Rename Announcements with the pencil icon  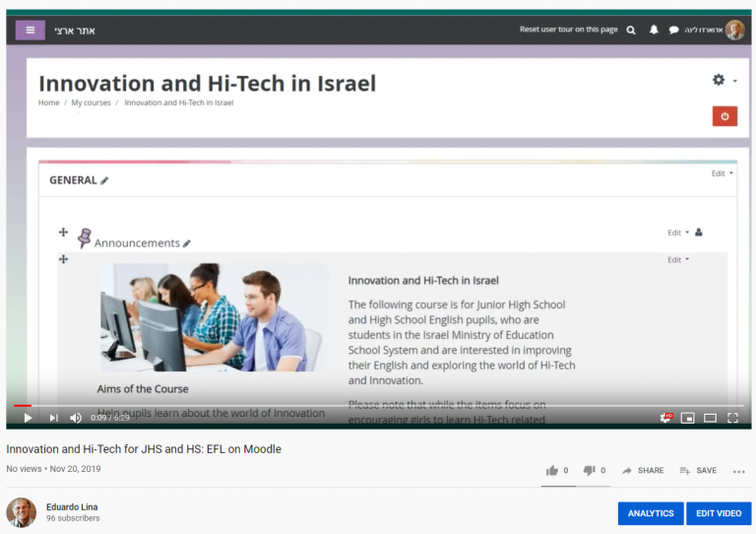(x=187, y=243)
